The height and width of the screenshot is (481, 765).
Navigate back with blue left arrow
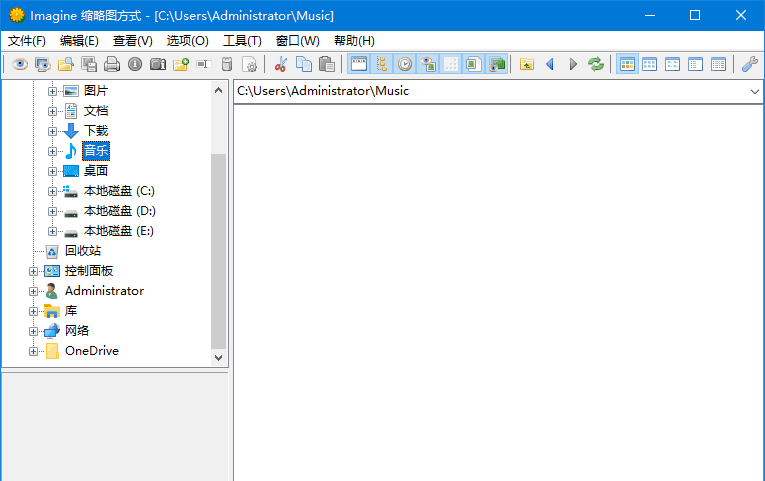click(x=550, y=64)
